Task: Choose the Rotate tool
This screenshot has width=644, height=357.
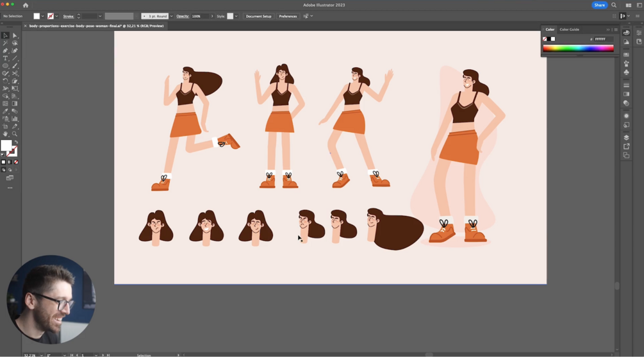Action: pyautogui.click(x=5, y=81)
